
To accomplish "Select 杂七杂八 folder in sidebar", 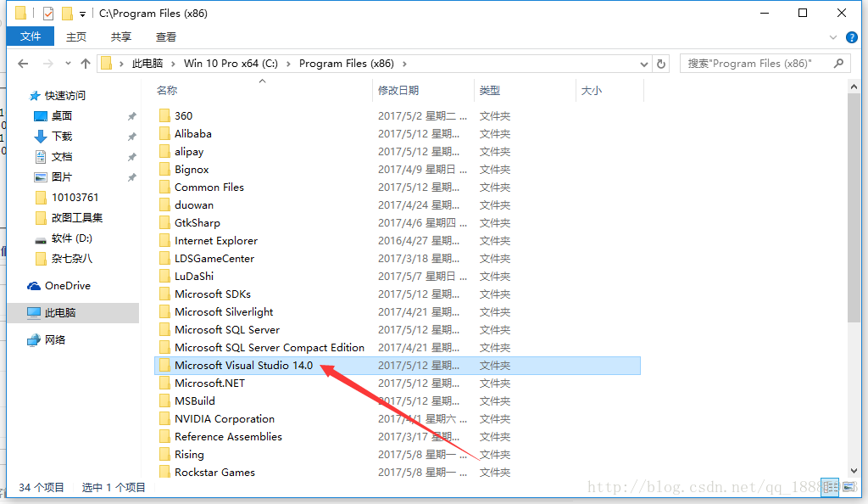I will (x=72, y=259).
